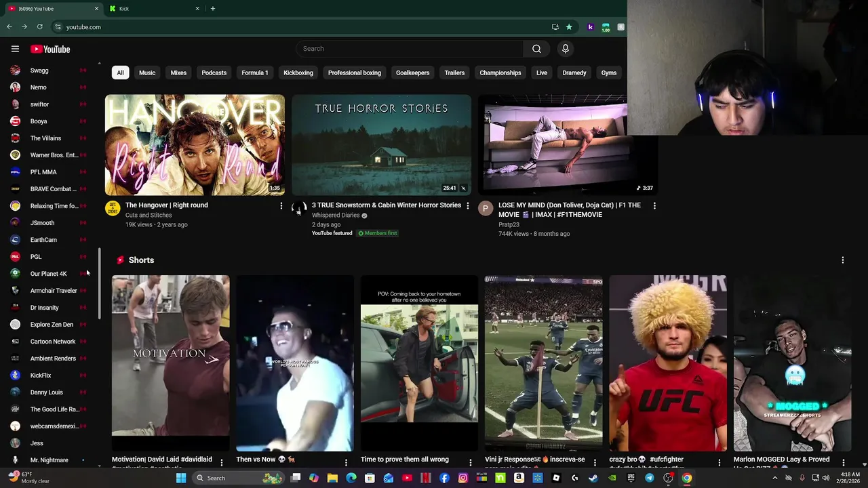Show hidden system tray icons chevron
This screenshot has height=488, width=868.
click(x=775, y=478)
